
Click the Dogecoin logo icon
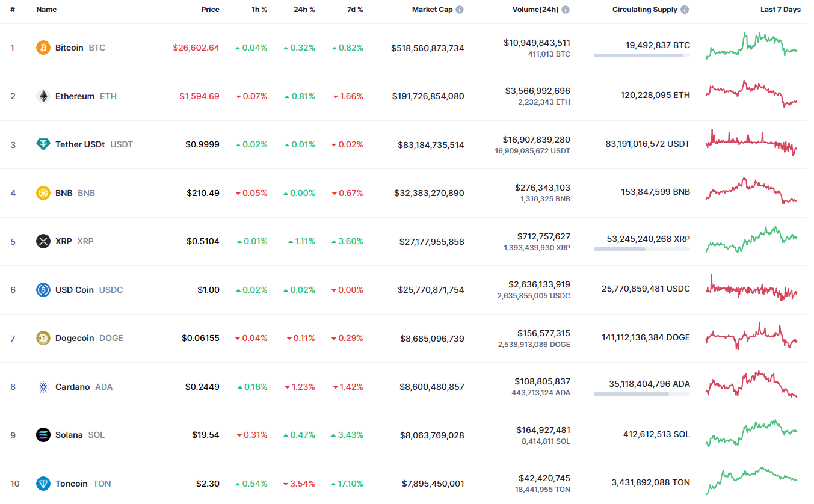pyautogui.click(x=43, y=338)
